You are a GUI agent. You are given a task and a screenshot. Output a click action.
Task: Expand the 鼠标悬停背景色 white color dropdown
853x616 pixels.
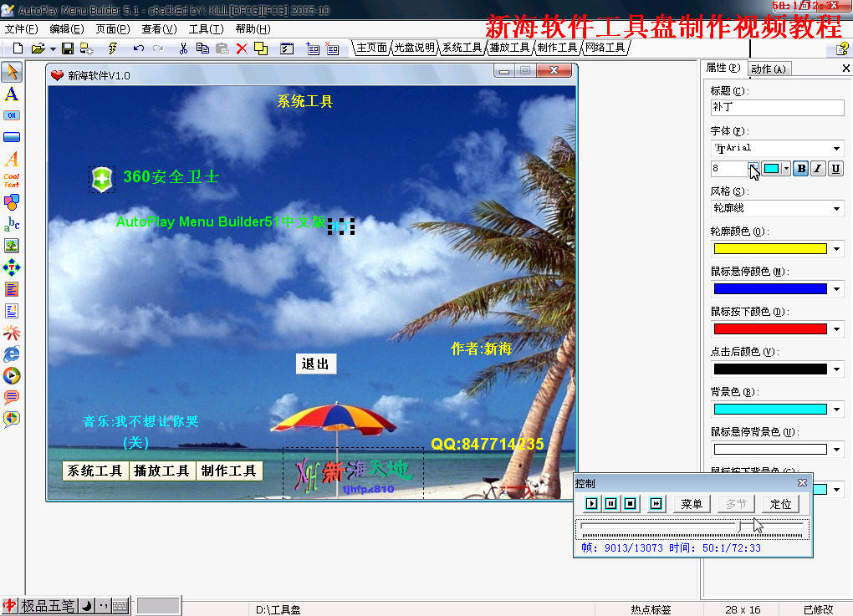836,450
